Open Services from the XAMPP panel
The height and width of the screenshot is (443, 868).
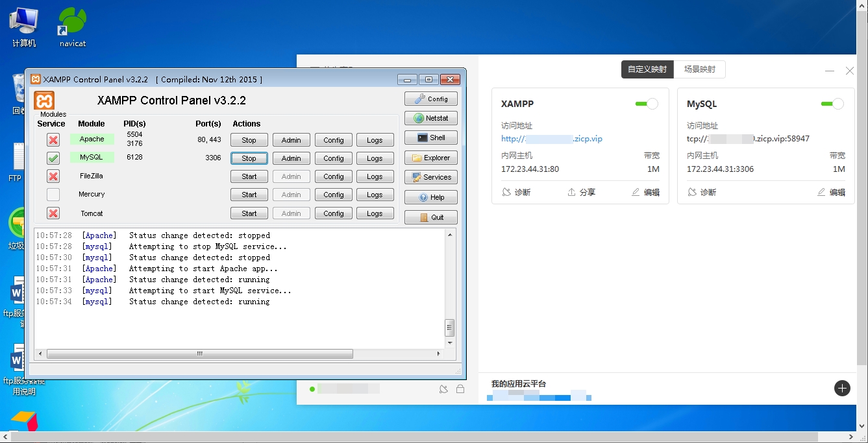(430, 177)
